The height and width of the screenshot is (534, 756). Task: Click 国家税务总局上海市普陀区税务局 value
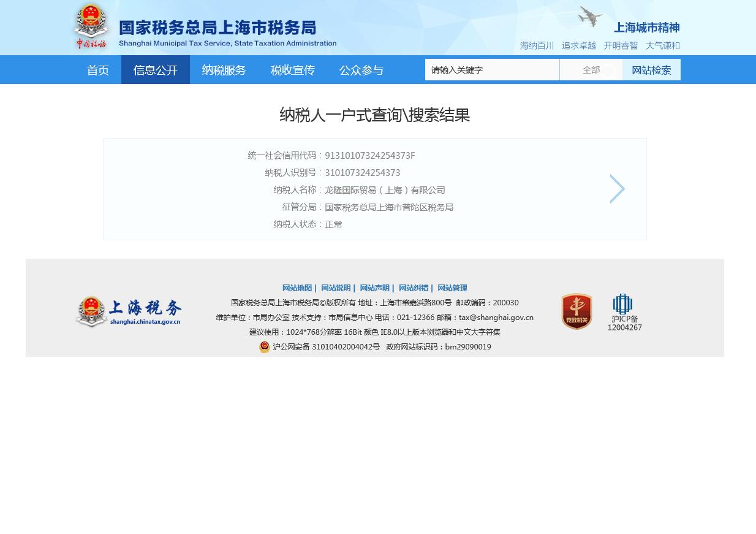point(389,207)
